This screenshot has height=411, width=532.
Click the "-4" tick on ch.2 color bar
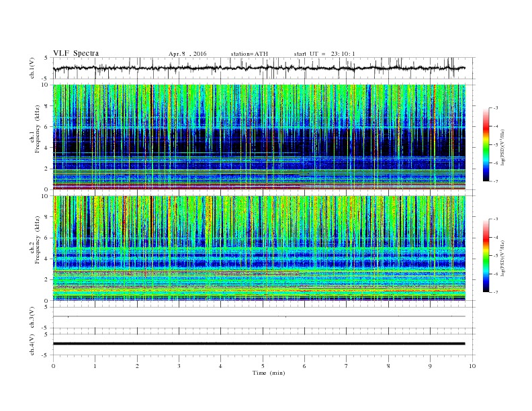(496, 237)
